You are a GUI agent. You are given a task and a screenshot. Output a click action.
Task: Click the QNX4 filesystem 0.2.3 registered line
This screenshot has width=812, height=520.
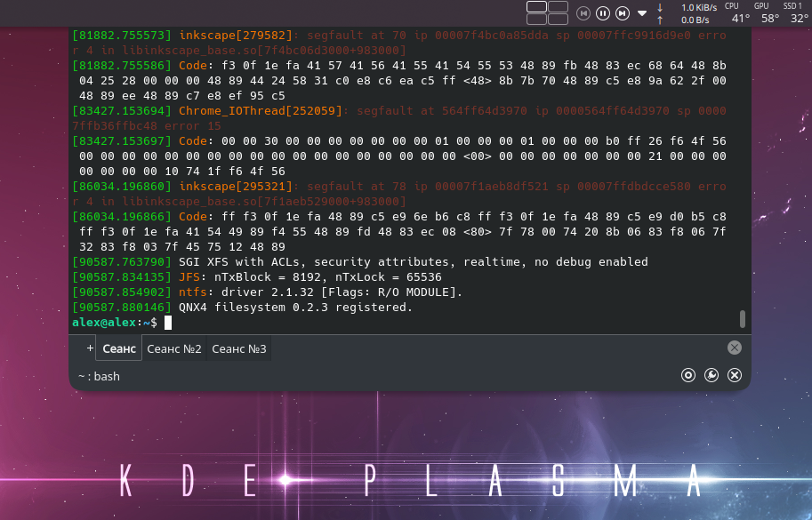point(243,308)
